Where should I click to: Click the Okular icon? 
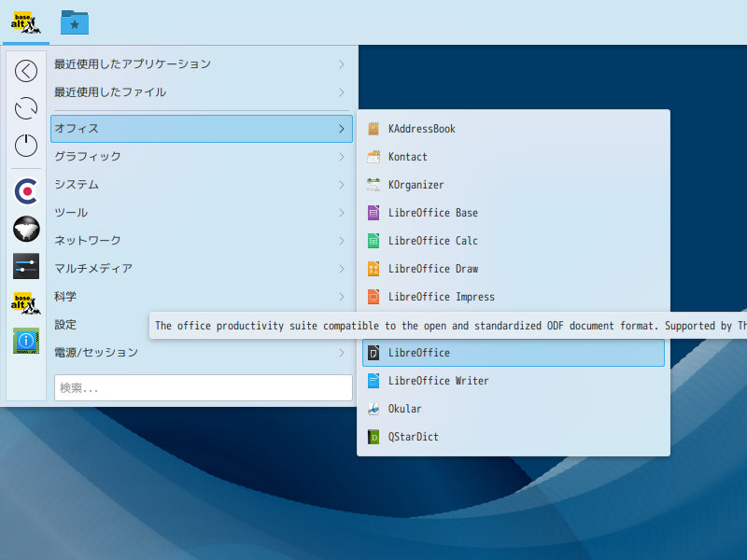373,409
